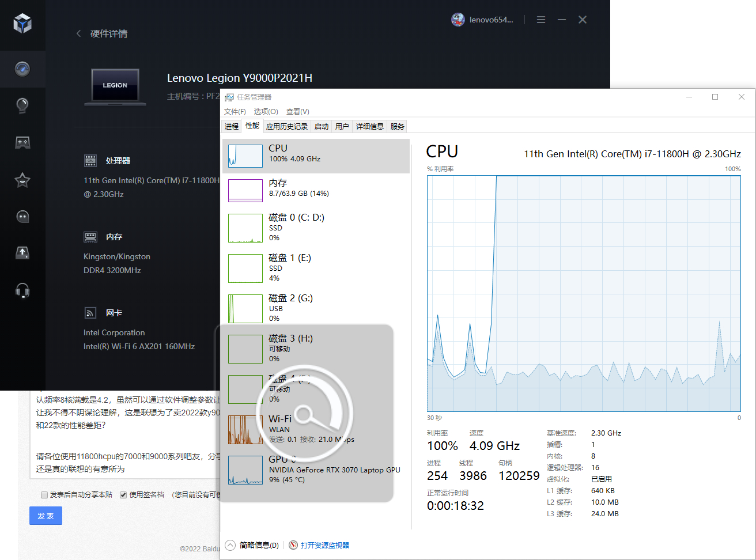Open the speedometer hardware dashboard sidebar icon
The image size is (756, 560).
point(22,69)
